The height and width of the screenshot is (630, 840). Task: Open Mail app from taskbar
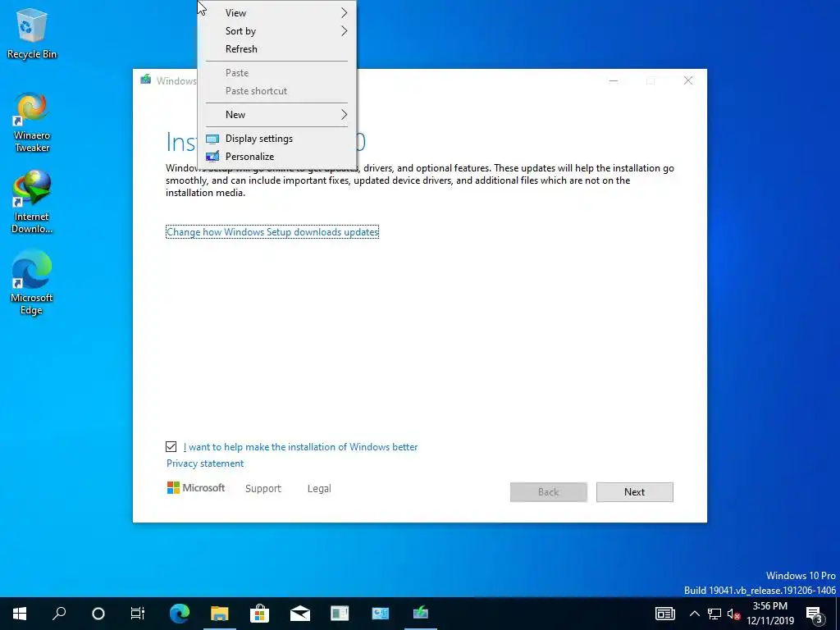tap(300, 614)
